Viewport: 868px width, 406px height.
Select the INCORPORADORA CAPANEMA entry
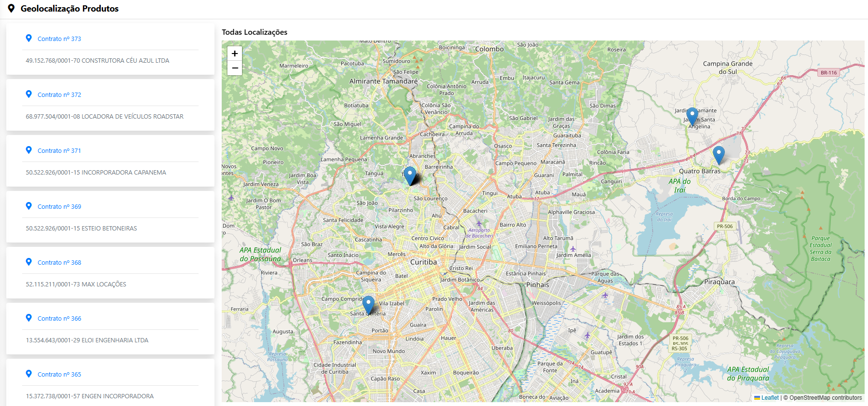pos(96,173)
